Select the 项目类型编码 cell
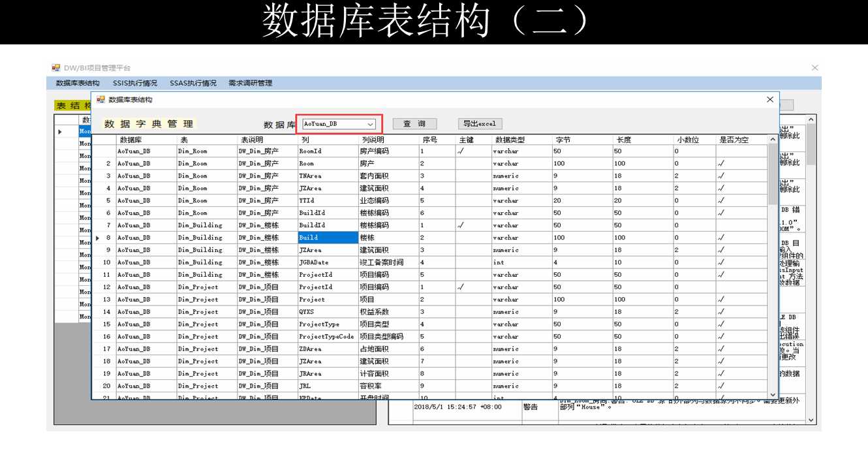868x470 pixels. click(x=388, y=337)
